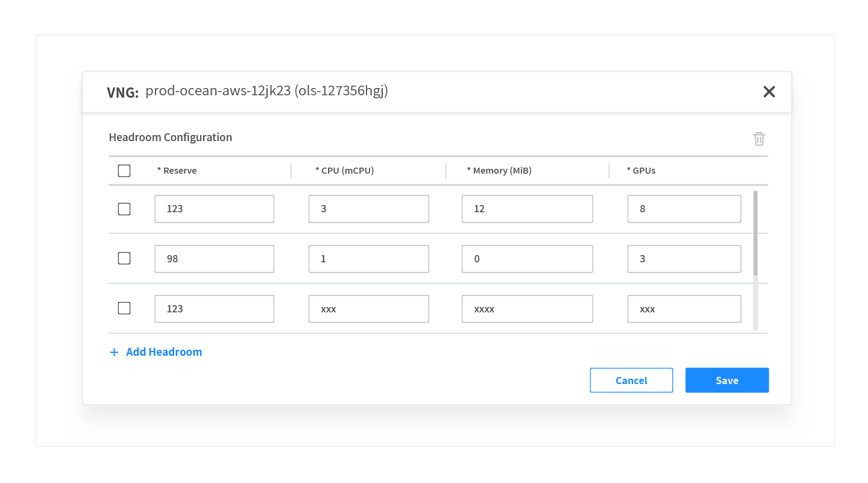Check the first headroom row checkbox
Image resolution: width=868 pixels, height=483 pixels.
[x=124, y=209]
